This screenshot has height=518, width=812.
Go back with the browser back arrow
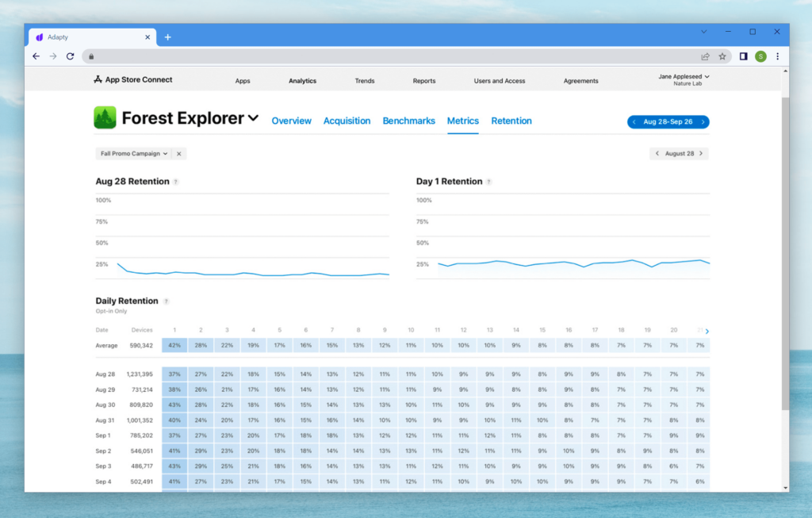36,56
